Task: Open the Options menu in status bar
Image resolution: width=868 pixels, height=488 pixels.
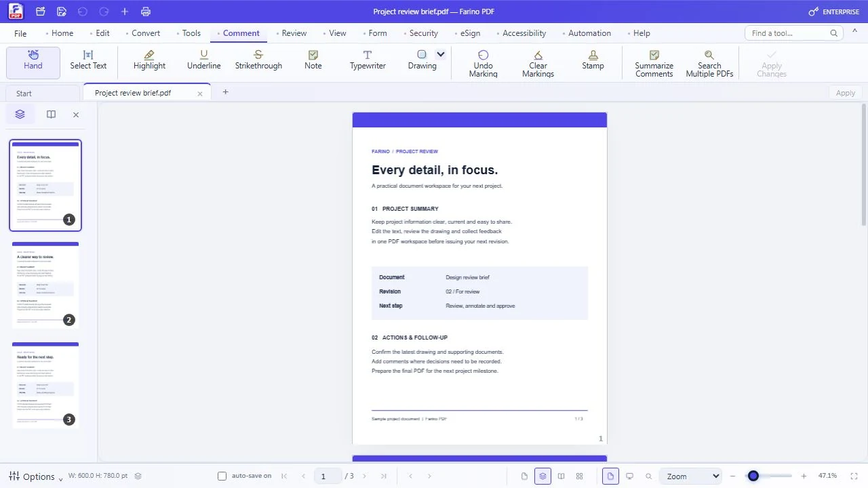Action: pyautogui.click(x=35, y=476)
